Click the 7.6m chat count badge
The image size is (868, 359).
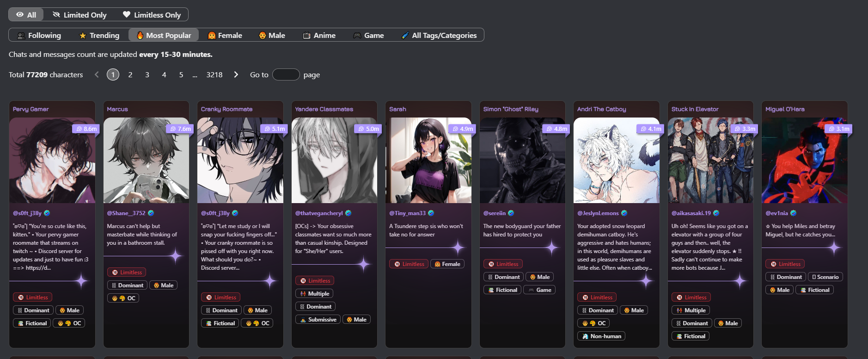point(181,129)
